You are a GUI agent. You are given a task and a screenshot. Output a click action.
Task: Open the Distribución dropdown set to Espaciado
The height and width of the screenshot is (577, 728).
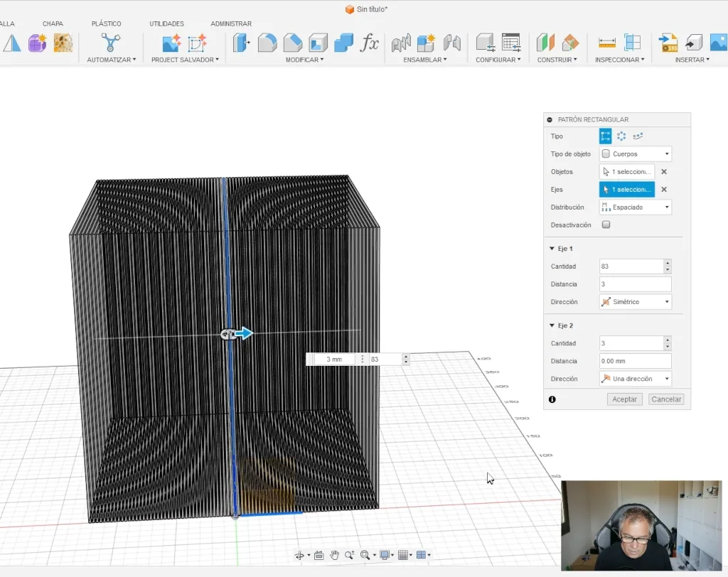click(x=636, y=207)
